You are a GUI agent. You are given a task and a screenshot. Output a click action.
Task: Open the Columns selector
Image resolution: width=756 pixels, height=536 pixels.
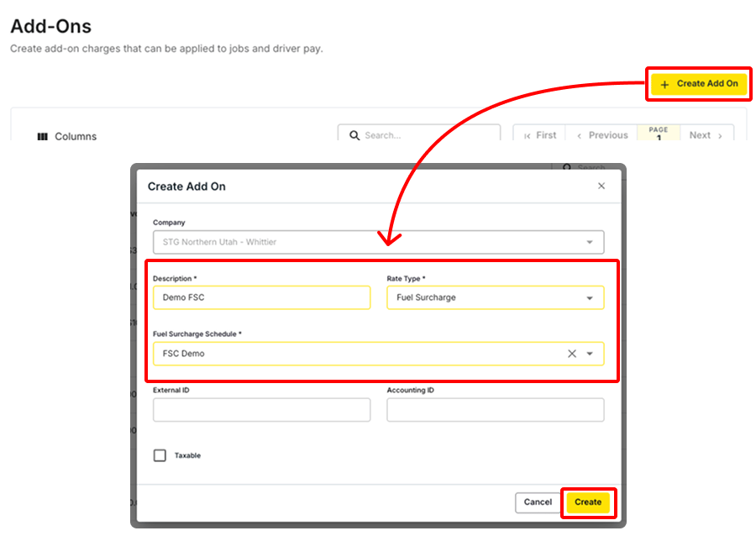point(67,136)
